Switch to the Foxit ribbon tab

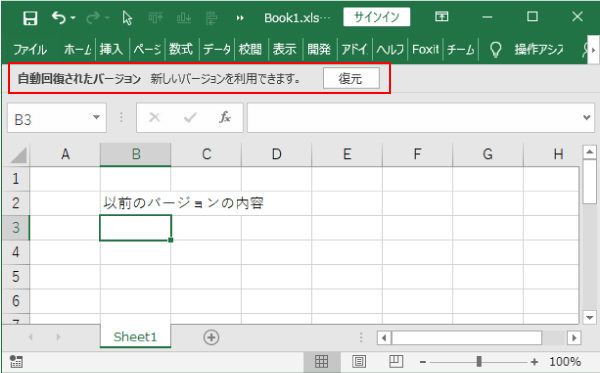[x=425, y=49]
